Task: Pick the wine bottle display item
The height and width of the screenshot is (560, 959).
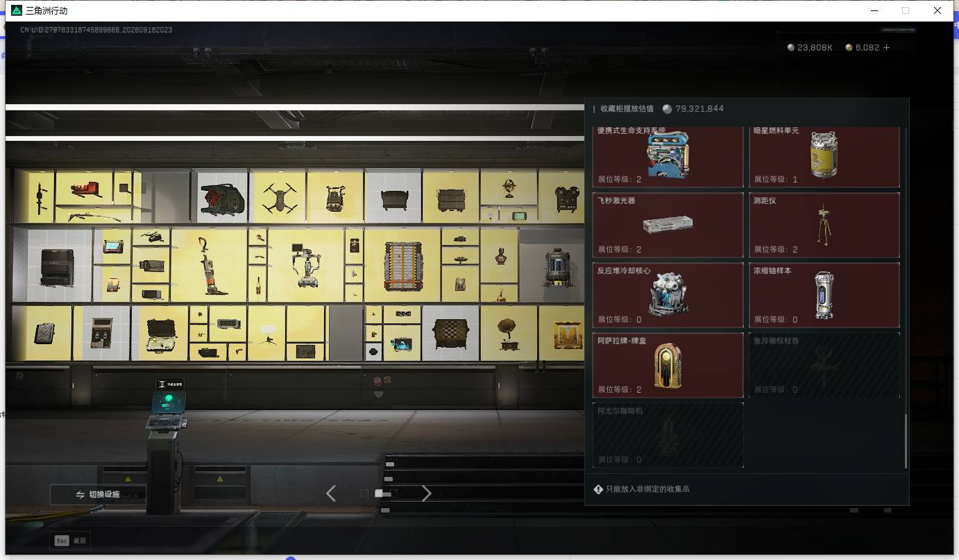Action: click(259, 285)
